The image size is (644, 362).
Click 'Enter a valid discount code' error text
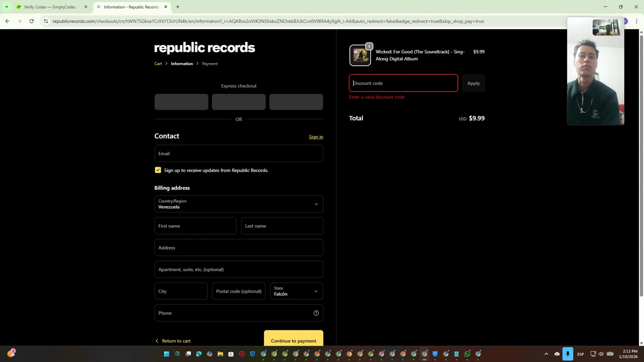pos(377,97)
